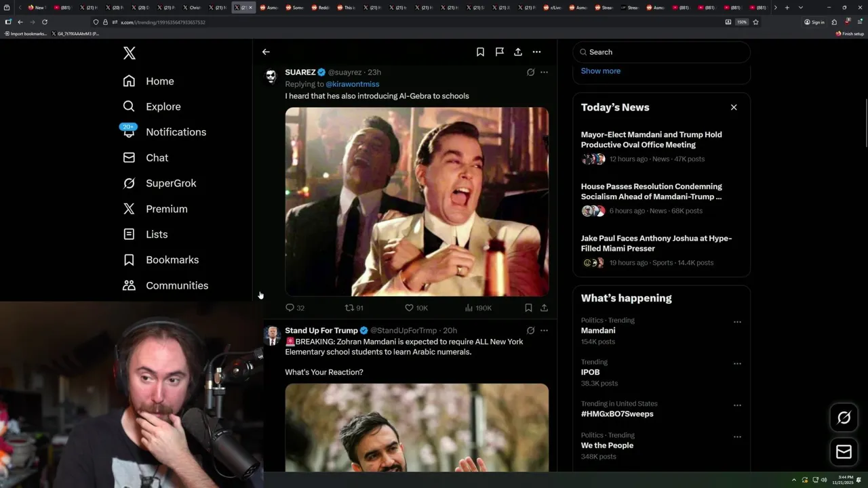Click the share icon in the header
The image size is (868, 488).
pos(518,52)
